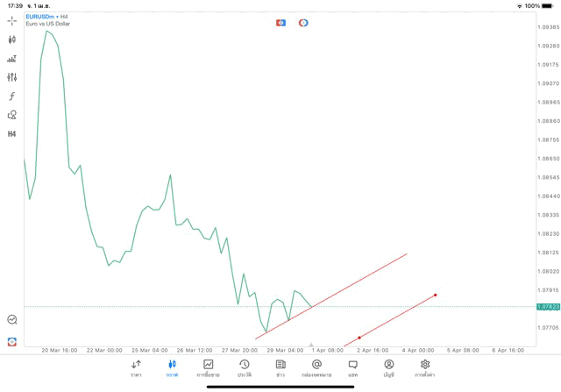Open the H4 timeframe selector
Image resolution: width=561 pixels, height=392 pixels.
click(12, 134)
